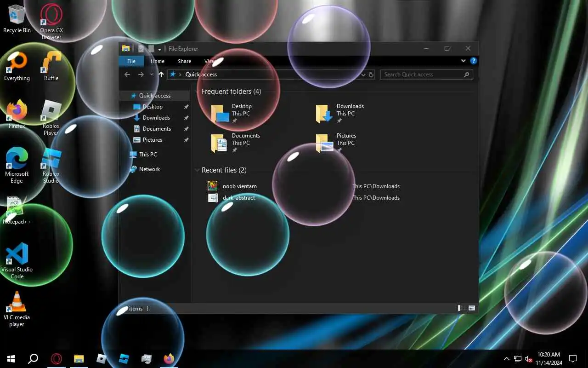Select the Roblox Player desktop shortcut

point(51,118)
